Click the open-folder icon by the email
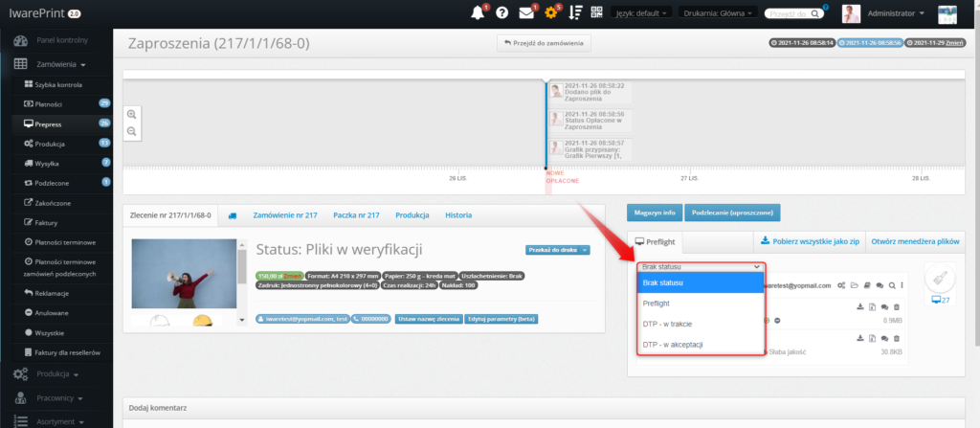Viewport: 980px width, 428px height. pos(855,285)
